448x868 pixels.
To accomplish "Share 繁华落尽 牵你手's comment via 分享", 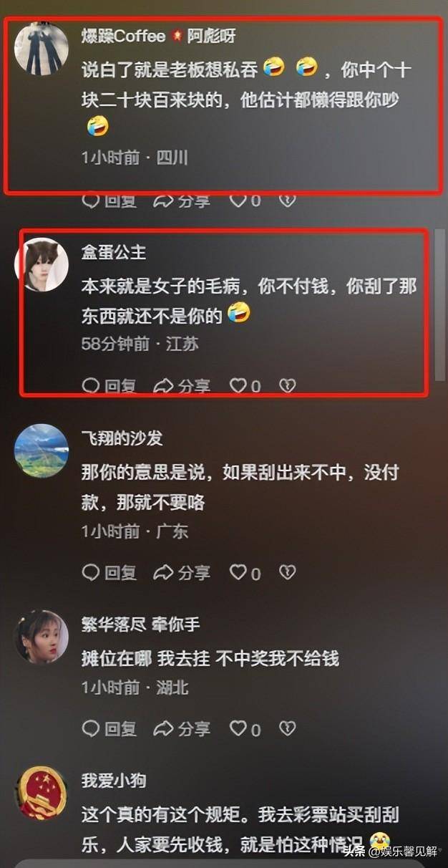I will pos(182,729).
